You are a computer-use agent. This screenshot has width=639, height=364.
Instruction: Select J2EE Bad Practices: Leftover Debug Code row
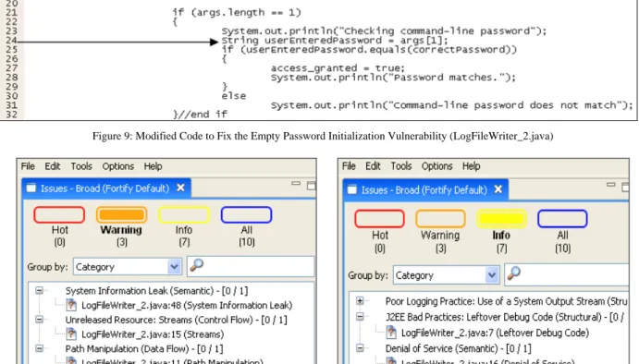coord(505,317)
